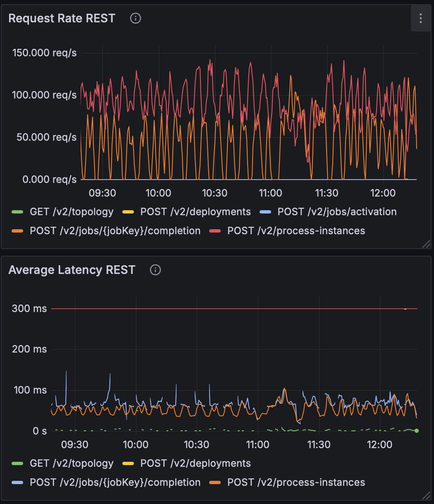The image size is (434, 504).
Task: Toggle GET /v2/topology series in Average Latency legend
Action: 71,463
